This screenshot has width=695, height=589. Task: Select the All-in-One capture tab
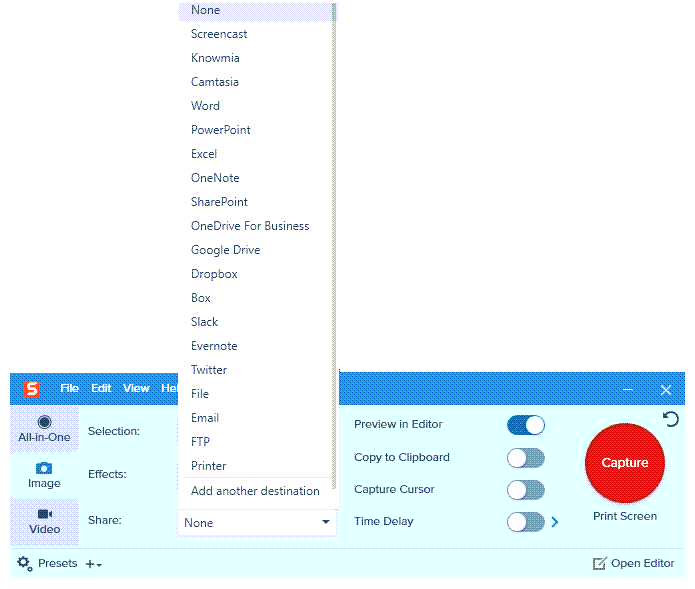point(44,429)
